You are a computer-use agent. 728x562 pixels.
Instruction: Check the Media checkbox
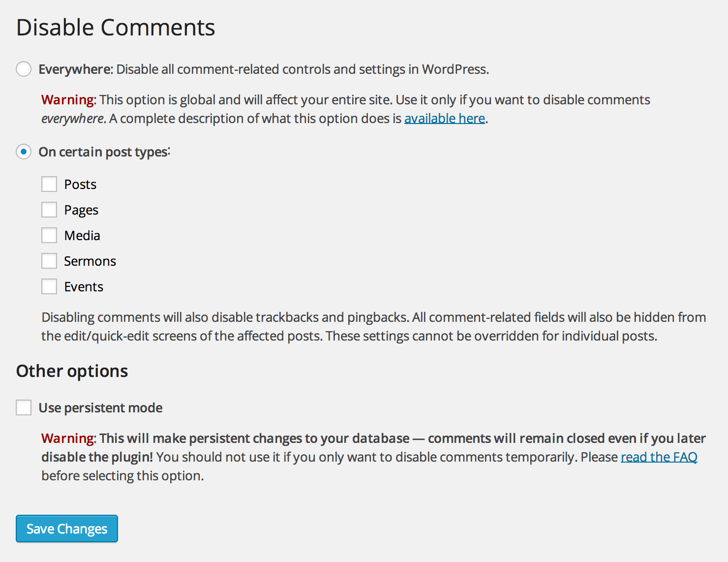49,235
